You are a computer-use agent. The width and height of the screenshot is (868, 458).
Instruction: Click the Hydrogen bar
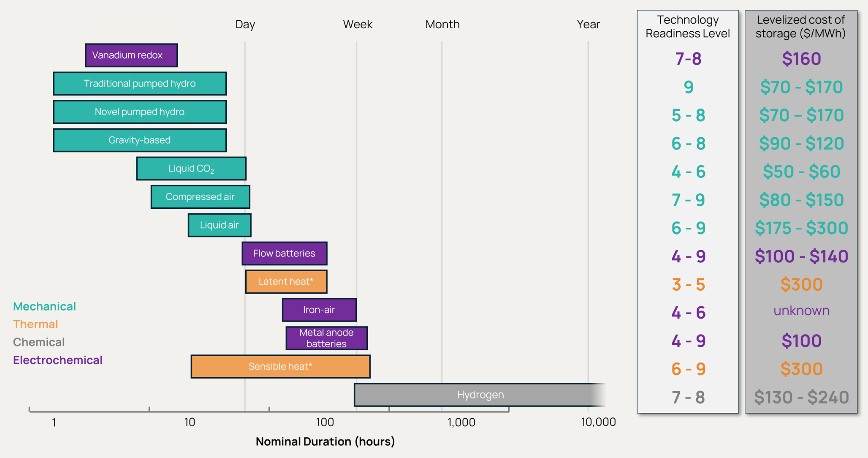pos(480,395)
